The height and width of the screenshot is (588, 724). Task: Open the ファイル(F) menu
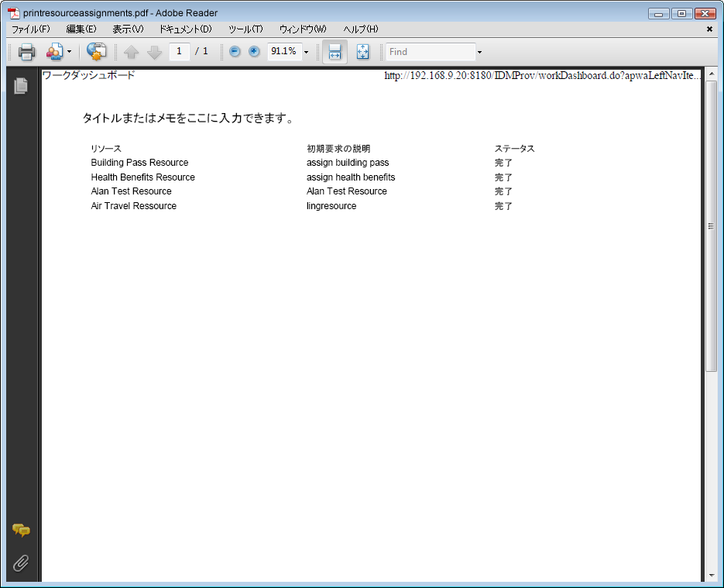point(30,29)
